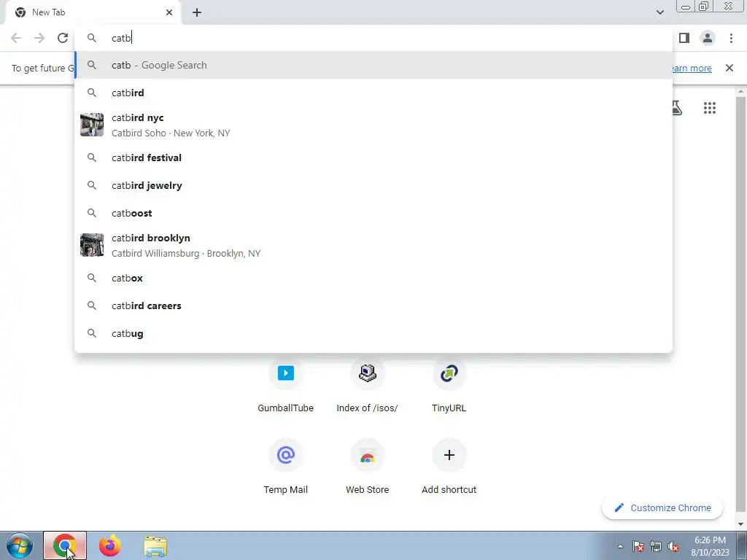Select 'catboost' suggestion

pyautogui.click(x=373, y=213)
